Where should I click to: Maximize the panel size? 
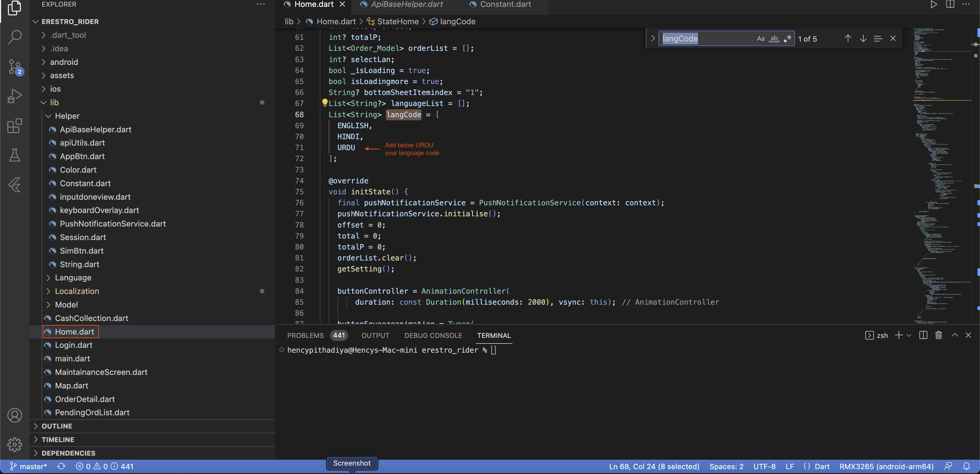(x=955, y=335)
